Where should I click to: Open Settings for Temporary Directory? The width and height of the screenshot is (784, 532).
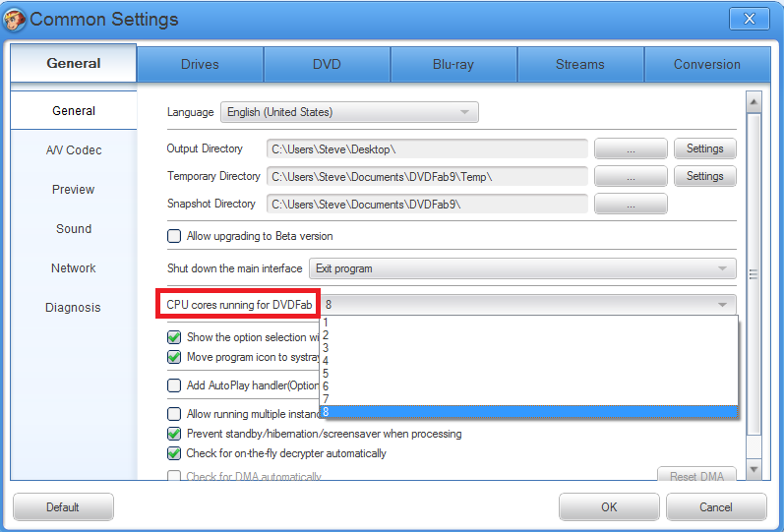point(705,176)
